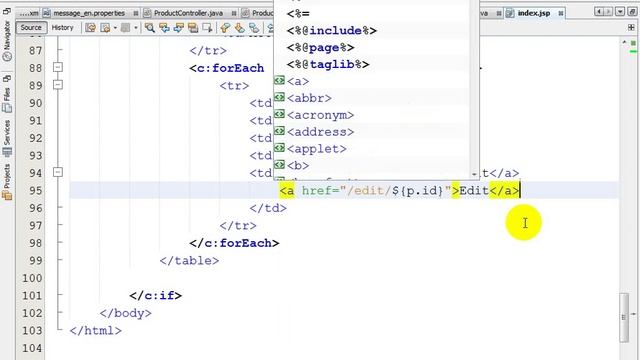Toggle bookmark with the Toggle Bookmark icon
This screenshot has width=640, height=360.
coord(254,28)
